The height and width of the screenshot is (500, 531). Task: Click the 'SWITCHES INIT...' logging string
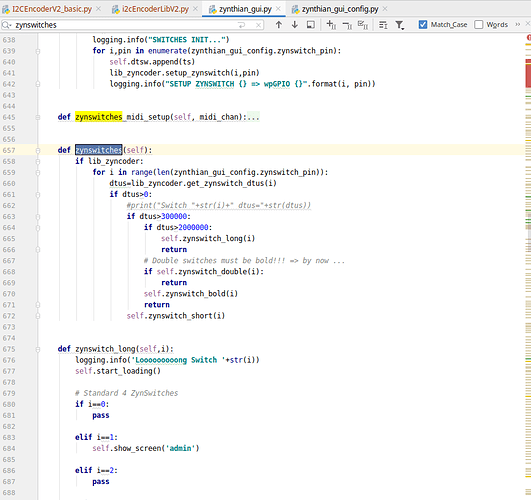coord(189,40)
